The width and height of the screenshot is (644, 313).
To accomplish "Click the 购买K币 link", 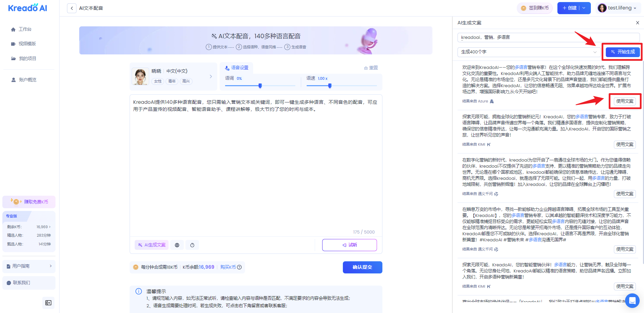I will pos(228,267).
